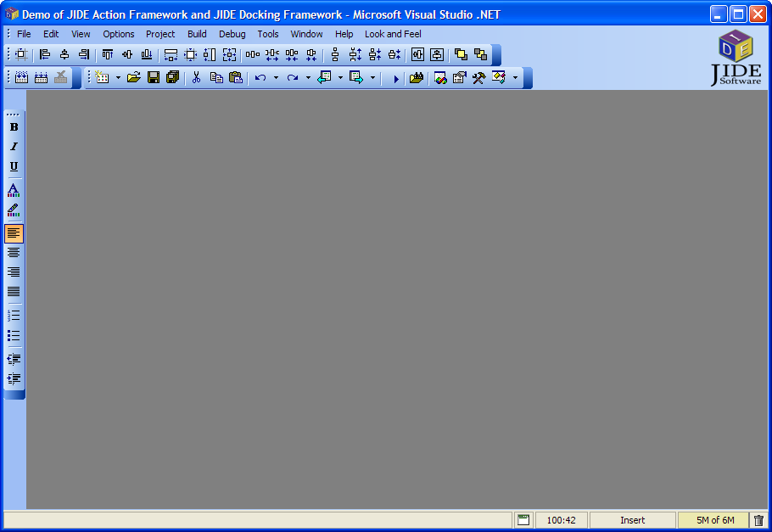The width and height of the screenshot is (772, 532).
Task: Click the Align Rights layout icon
Action: click(84, 54)
